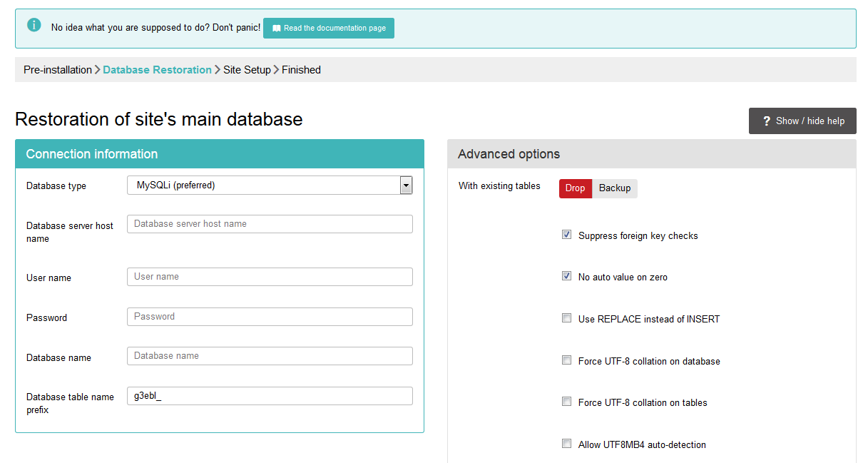Click the Database table name prefix field
The image size is (868, 463).
click(x=270, y=396)
